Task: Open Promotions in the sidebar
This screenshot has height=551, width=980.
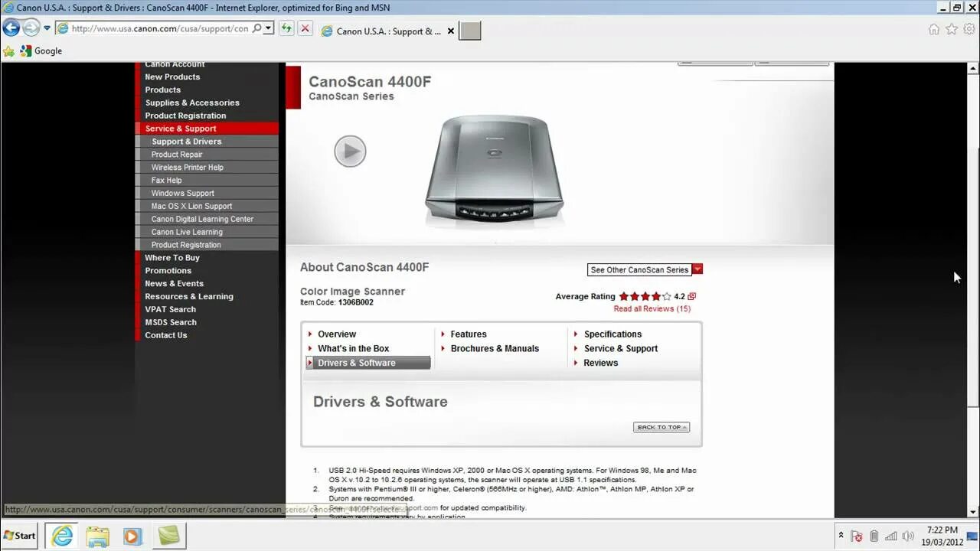Action: (x=168, y=271)
